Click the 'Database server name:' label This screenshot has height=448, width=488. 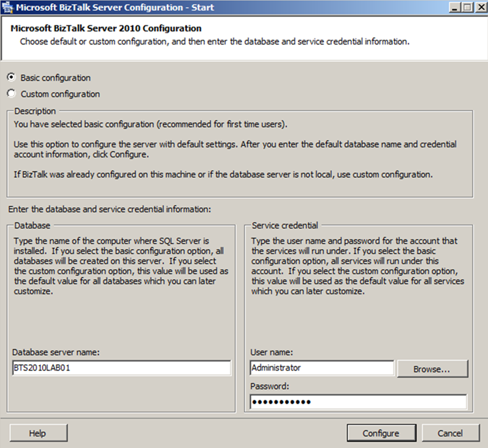[56, 352]
